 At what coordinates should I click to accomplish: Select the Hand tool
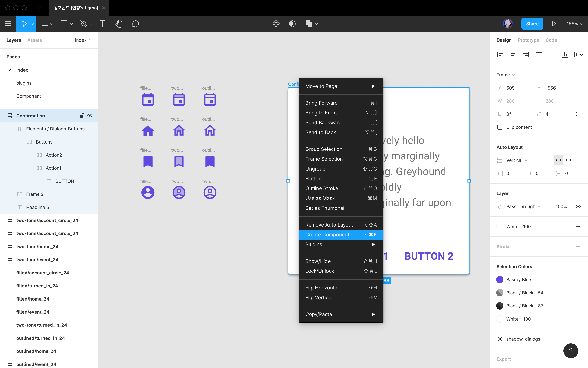[x=119, y=24]
